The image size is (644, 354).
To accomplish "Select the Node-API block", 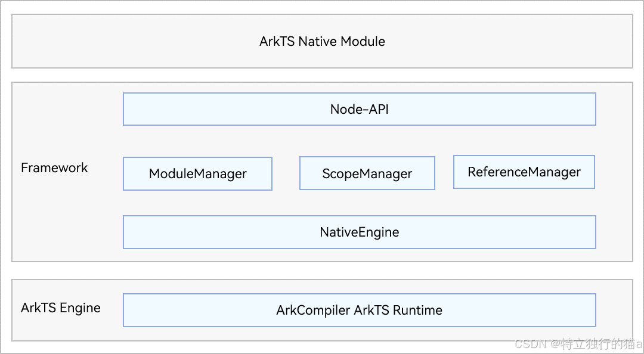I will pos(360,109).
